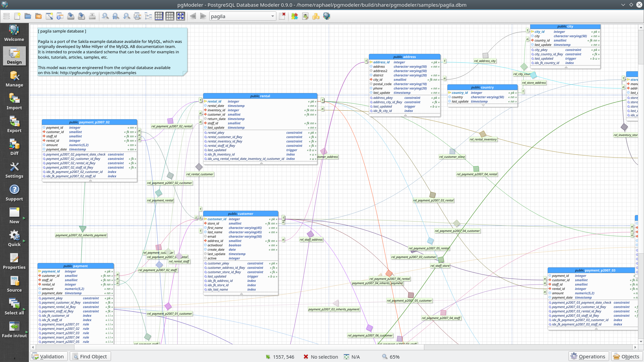Open the Welcome view in sidebar
Screen dimensions: 644x362
(14, 33)
